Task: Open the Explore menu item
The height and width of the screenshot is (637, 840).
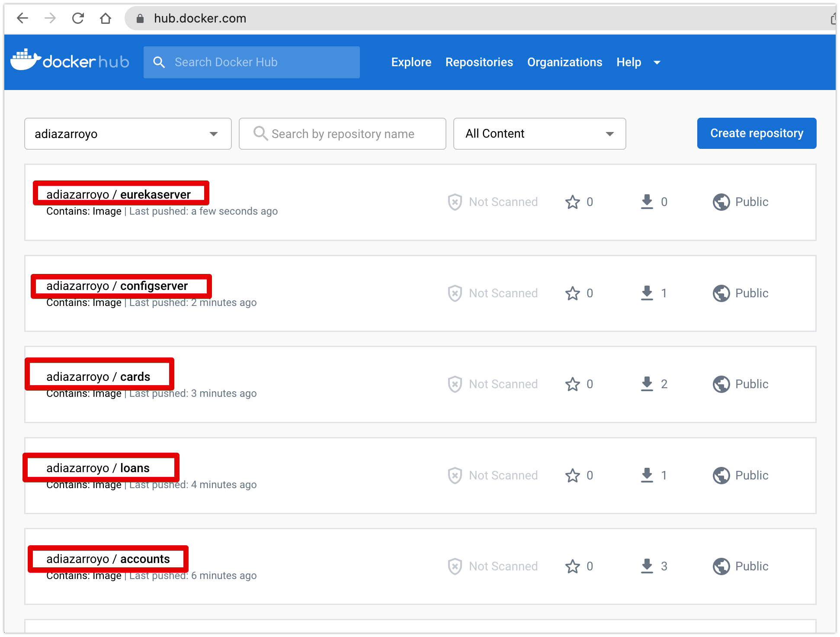Action: point(411,62)
